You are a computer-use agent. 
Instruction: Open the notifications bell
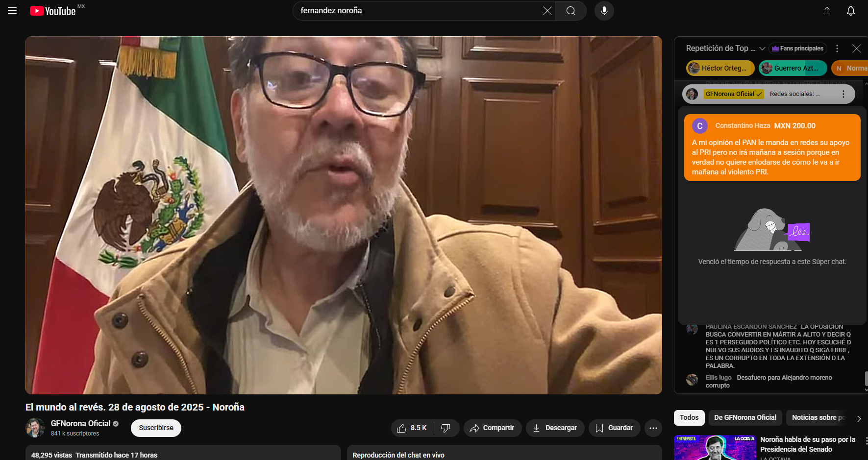pos(850,11)
